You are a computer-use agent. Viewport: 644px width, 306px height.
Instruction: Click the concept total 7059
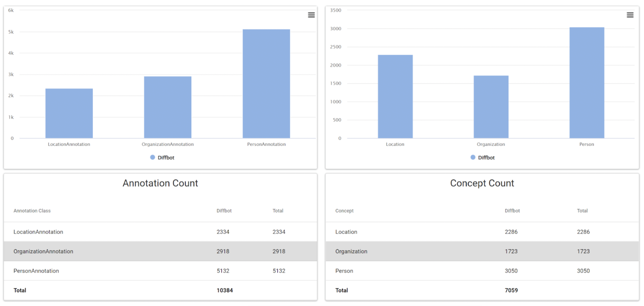tap(511, 290)
